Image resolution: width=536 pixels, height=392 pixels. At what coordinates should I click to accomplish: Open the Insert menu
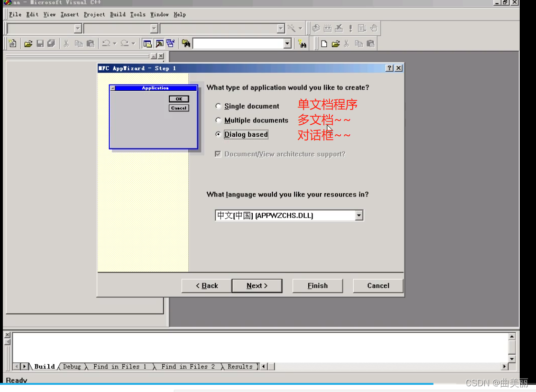click(69, 14)
